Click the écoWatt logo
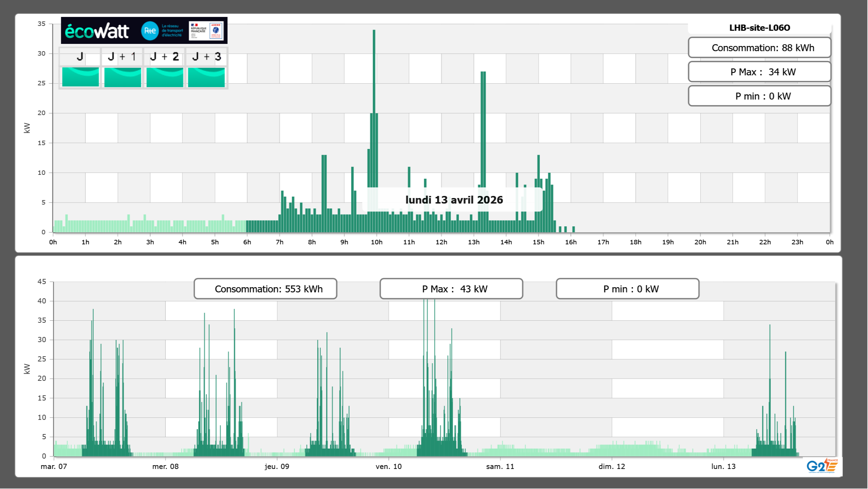The height and width of the screenshot is (489, 868). (x=97, y=31)
